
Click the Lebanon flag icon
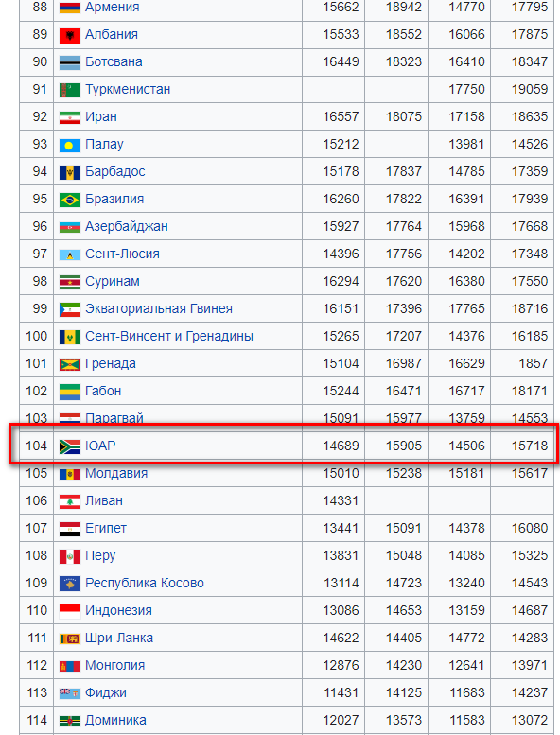(70, 501)
